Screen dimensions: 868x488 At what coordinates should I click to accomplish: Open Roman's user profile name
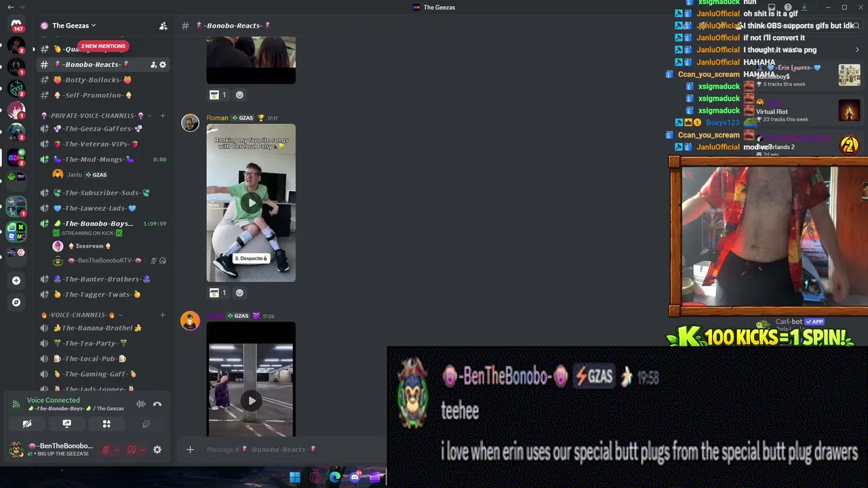pyautogui.click(x=218, y=118)
